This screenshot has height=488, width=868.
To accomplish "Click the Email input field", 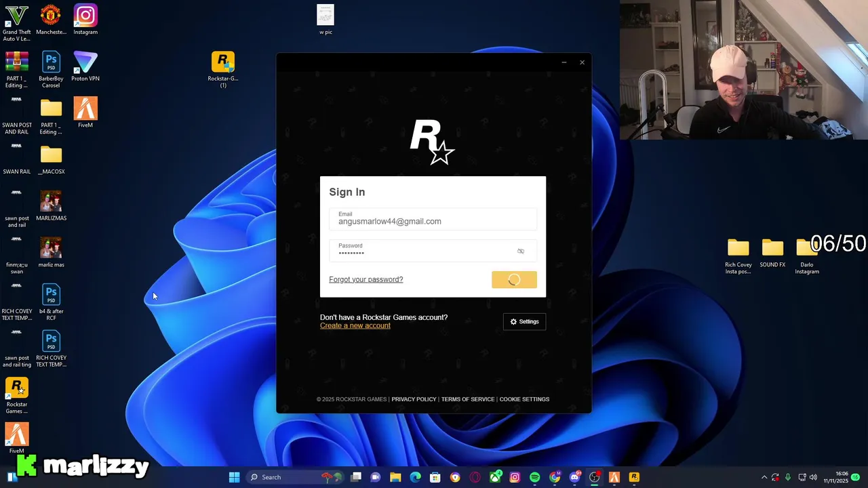I will tap(433, 219).
